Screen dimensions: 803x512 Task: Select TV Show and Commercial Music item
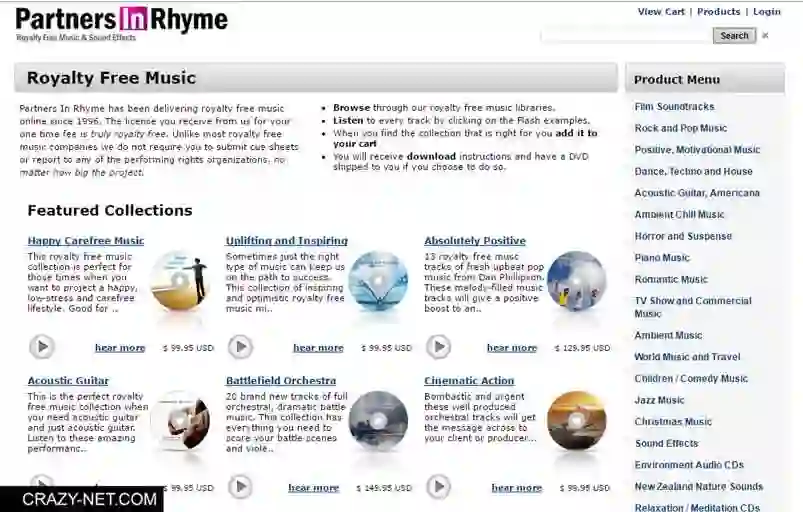693,307
